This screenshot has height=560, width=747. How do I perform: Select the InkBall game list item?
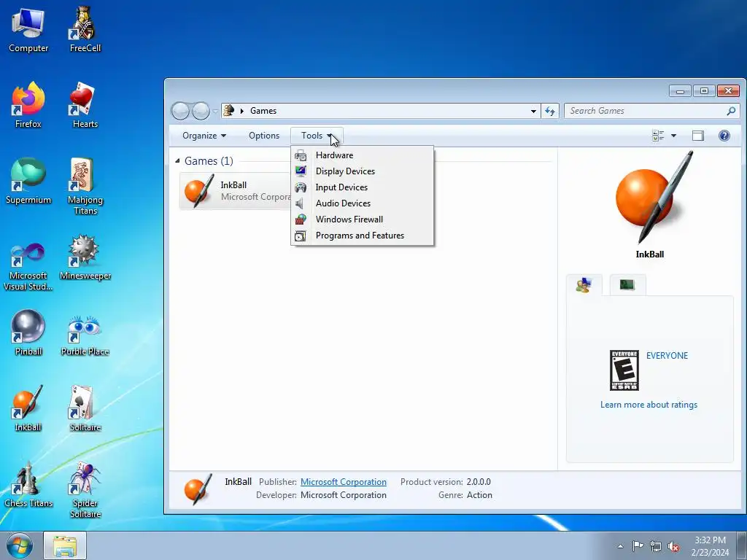pyautogui.click(x=236, y=191)
